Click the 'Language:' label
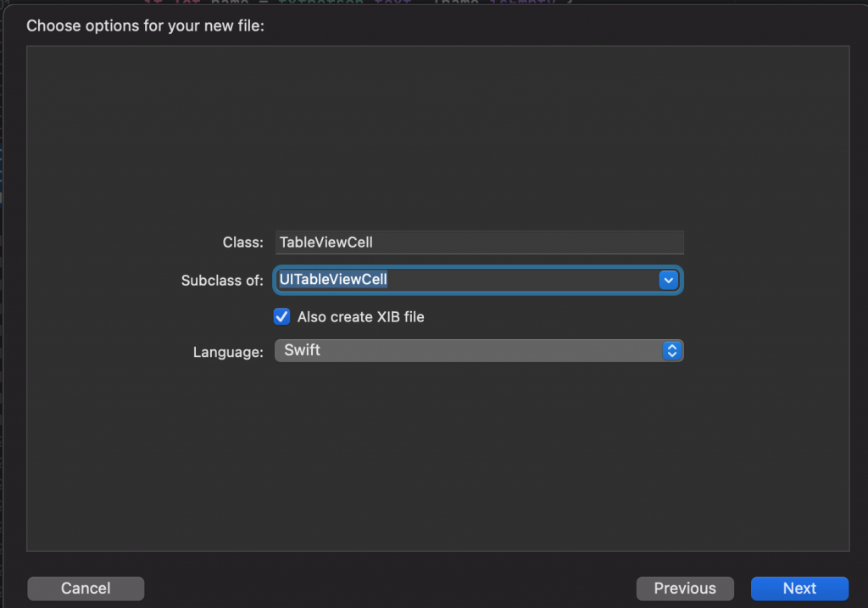Screen dimensions: 868x608 click(228, 352)
